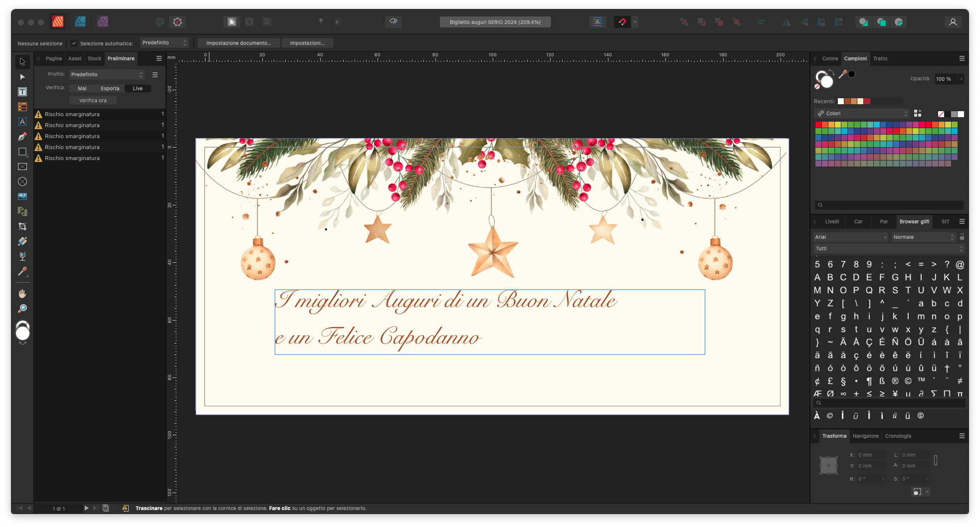Pick the white recent color swatch
The width and height of the screenshot is (980, 527).
click(x=841, y=101)
